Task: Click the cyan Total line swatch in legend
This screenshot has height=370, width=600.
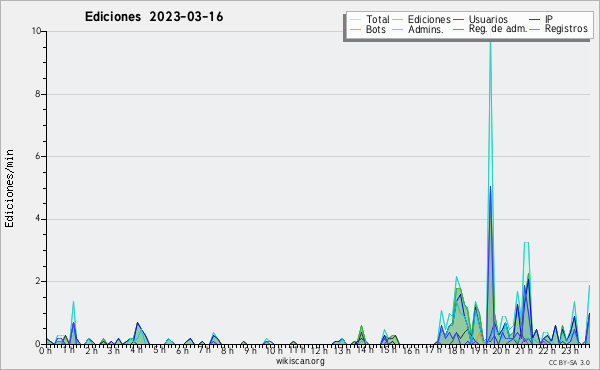Action: [x=355, y=20]
